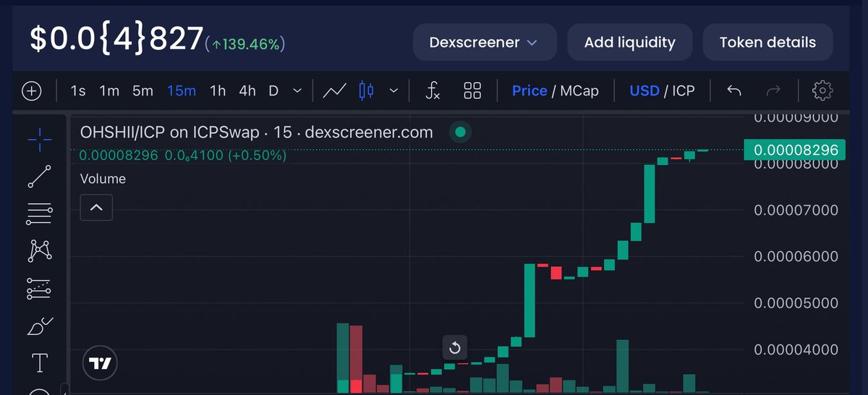
Task: Select the brush drawing tool
Action: pos(39,326)
